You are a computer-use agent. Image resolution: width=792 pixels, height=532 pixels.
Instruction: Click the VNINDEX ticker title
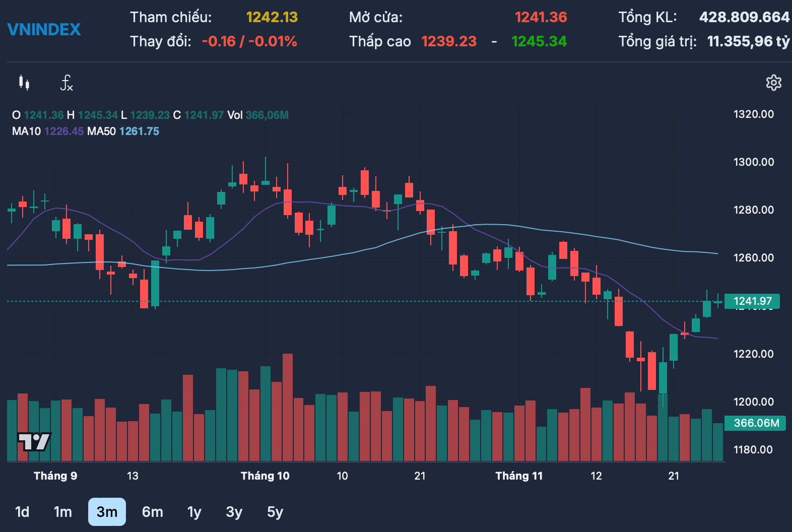point(44,30)
